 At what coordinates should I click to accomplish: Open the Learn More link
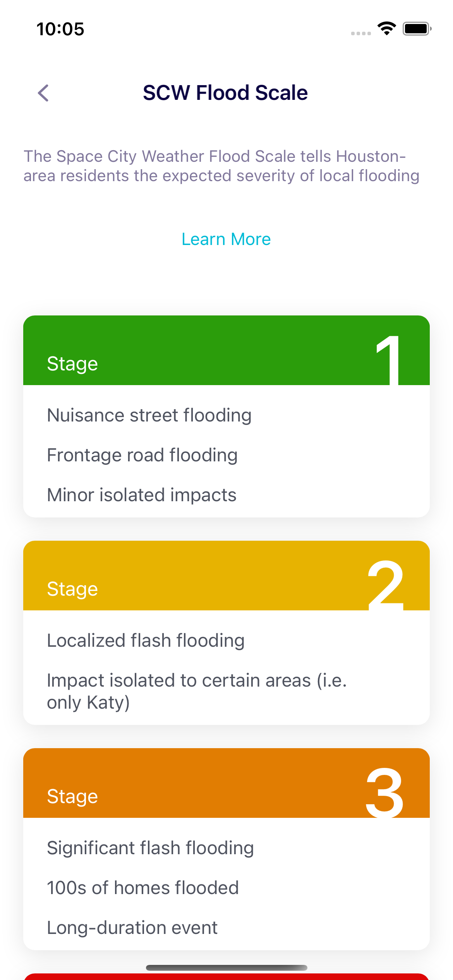coord(226,239)
